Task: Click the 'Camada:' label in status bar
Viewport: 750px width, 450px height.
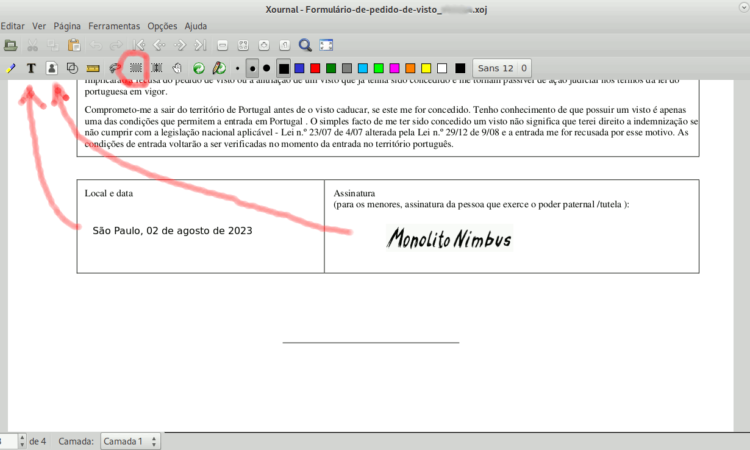Action: [76, 441]
